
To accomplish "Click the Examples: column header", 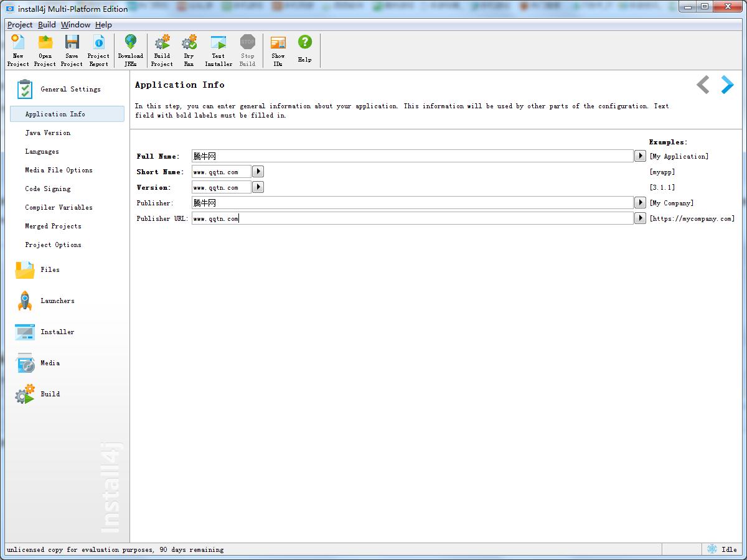I will (669, 142).
